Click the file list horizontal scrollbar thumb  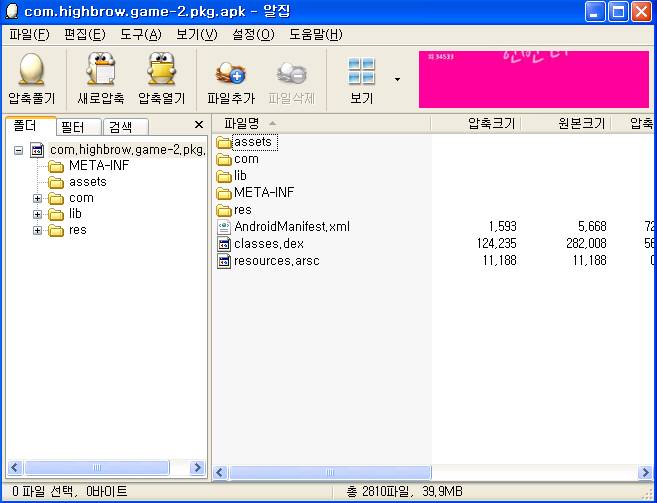click(x=330, y=473)
